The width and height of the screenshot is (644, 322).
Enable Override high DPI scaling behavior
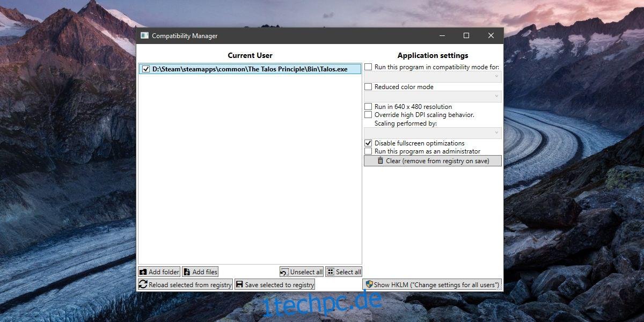pyautogui.click(x=368, y=114)
